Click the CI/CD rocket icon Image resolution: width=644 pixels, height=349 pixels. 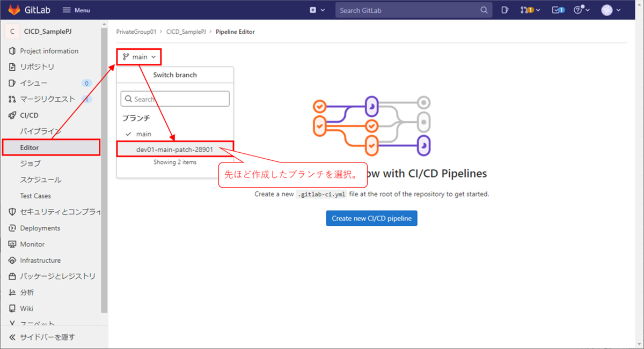(x=12, y=115)
